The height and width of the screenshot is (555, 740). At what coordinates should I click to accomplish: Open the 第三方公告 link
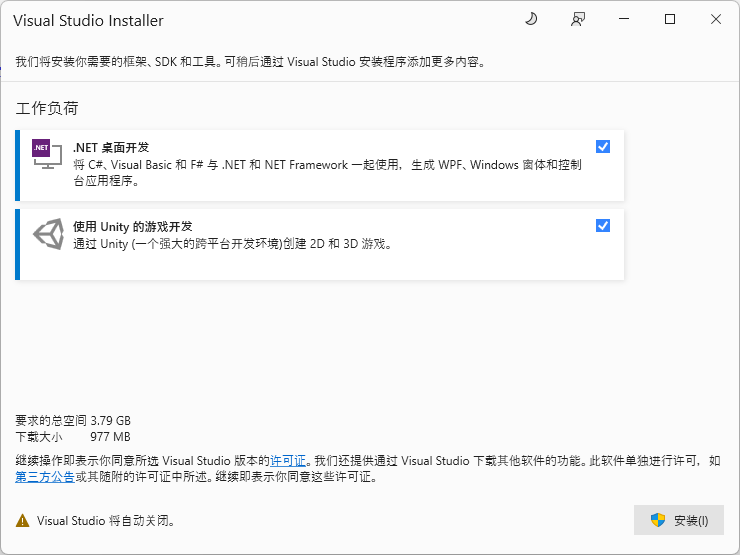tap(45, 477)
